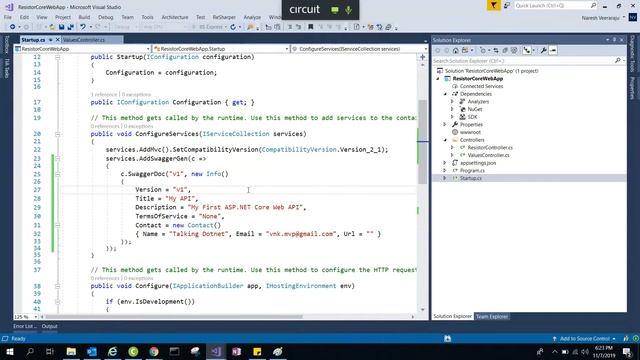Switch to the Team Explorer tab
The image size is (640, 360).
point(492,316)
